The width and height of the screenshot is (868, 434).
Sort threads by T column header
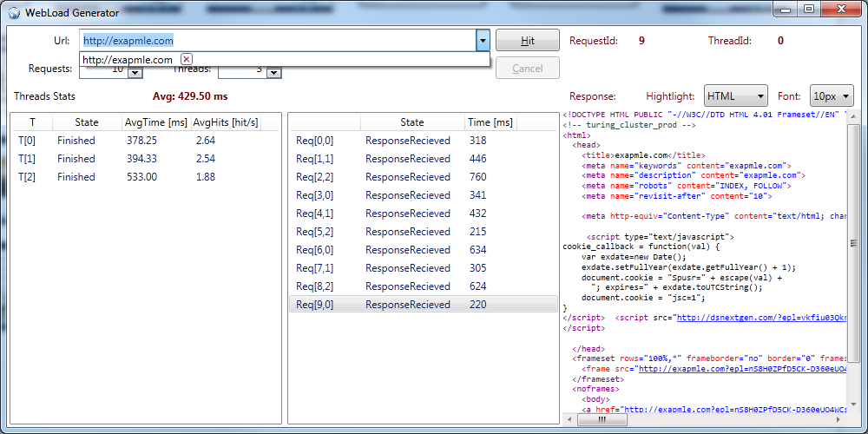33,122
